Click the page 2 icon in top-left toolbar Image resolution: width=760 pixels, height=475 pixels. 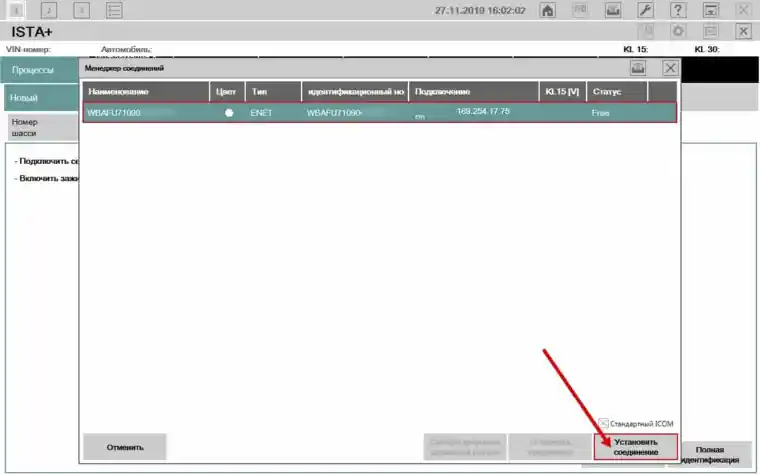click(48, 10)
